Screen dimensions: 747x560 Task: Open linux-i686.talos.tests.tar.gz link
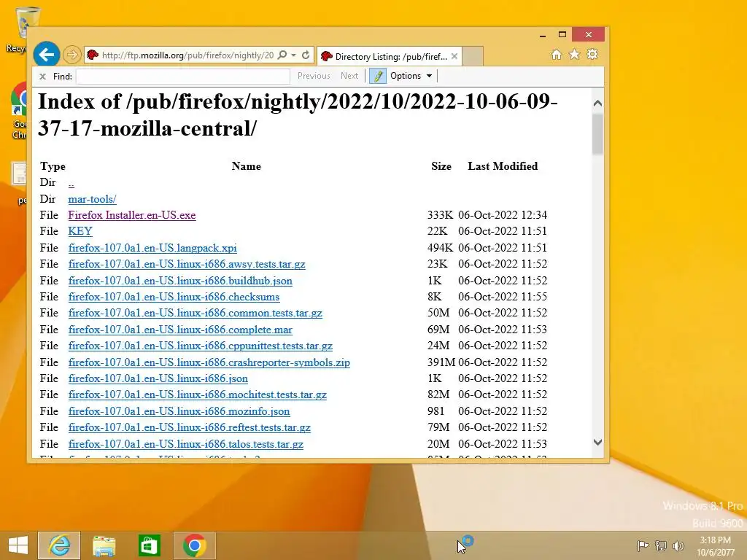[x=186, y=445]
